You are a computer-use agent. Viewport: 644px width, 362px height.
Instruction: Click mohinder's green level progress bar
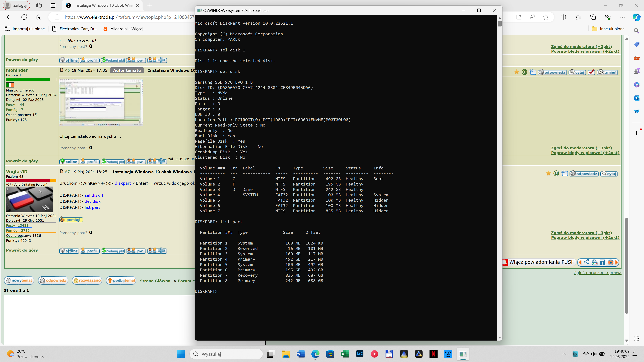[32, 79]
